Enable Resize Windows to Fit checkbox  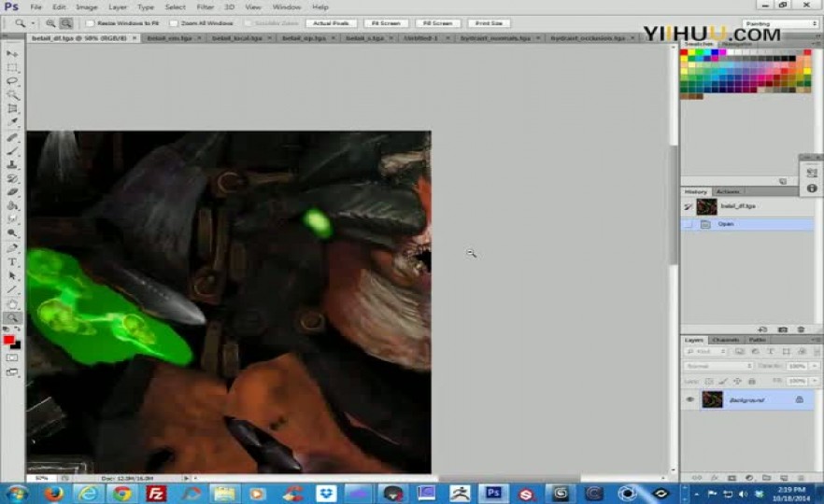[x=90, y=23]
